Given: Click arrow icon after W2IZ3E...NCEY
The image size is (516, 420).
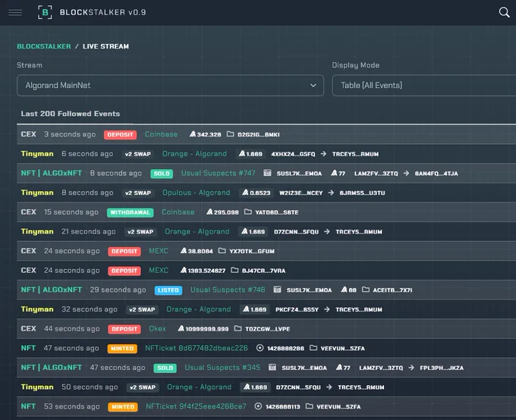Looking at the screenshot, I should coord(331,193).
